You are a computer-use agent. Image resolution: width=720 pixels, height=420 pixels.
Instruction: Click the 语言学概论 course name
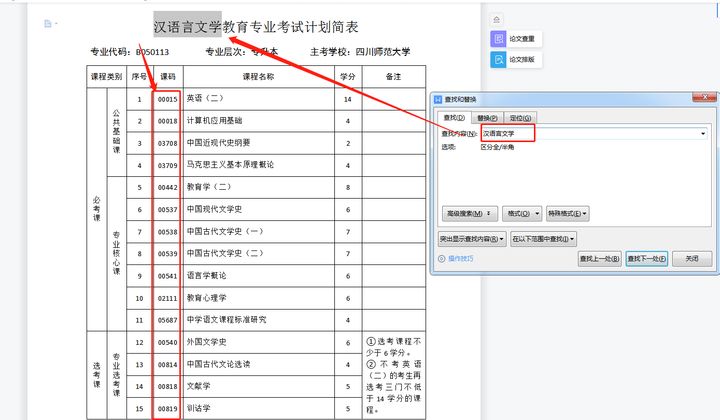[206, 275]
